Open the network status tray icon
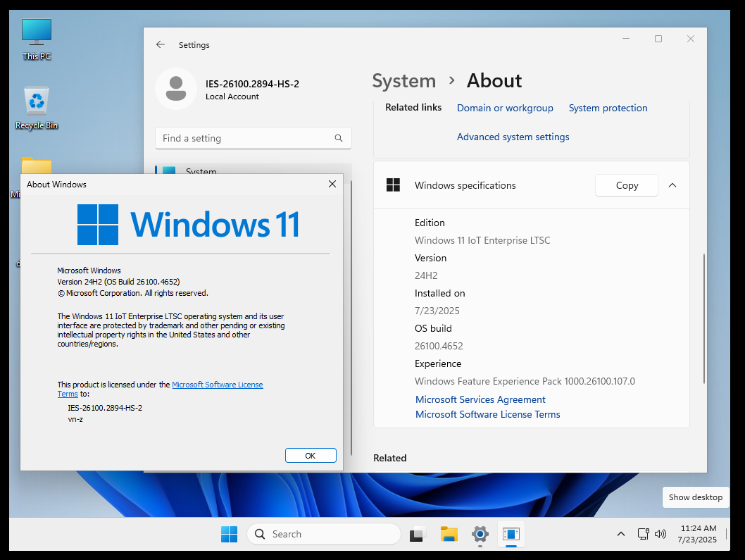Screen dimensions: 745x560 click(643, 534)
